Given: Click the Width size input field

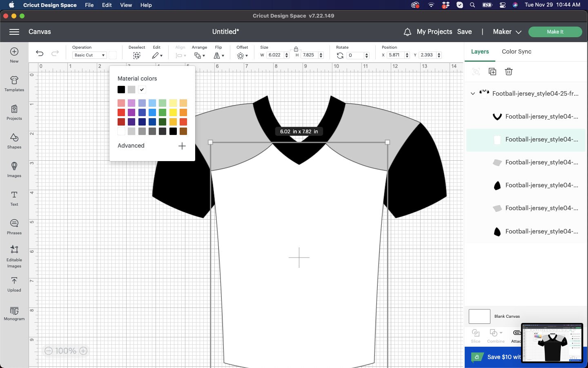Looking at the screenshot, I should 276,55.
